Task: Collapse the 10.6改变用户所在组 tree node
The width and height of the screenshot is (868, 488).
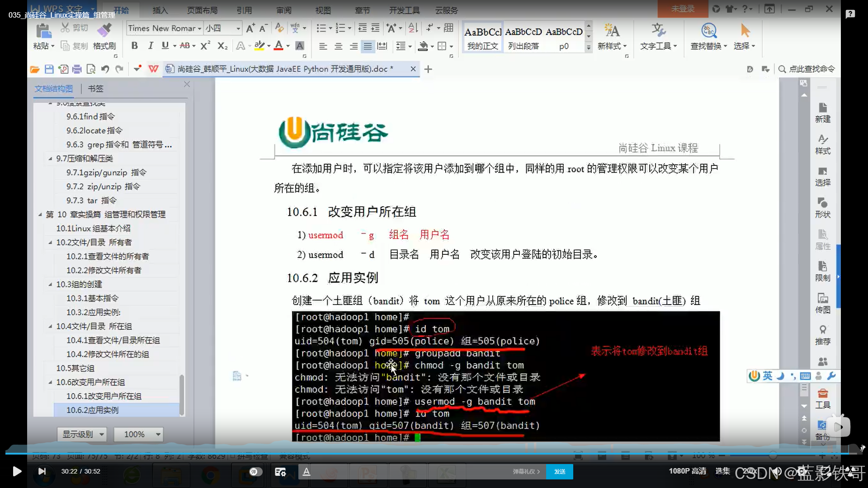Action: coord(50,382)
